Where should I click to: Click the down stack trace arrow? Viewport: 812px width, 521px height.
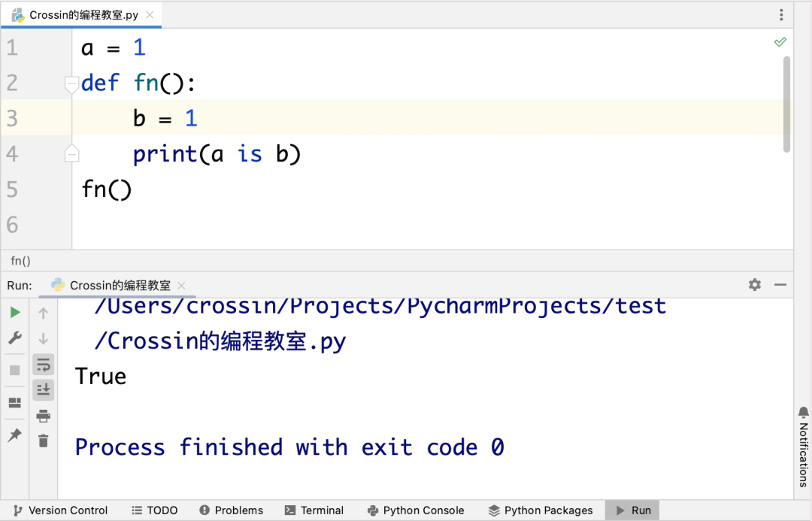click(x=44, y=339)
